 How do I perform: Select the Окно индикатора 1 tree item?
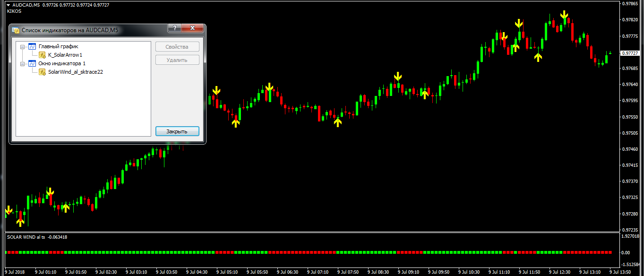point(62,63)
